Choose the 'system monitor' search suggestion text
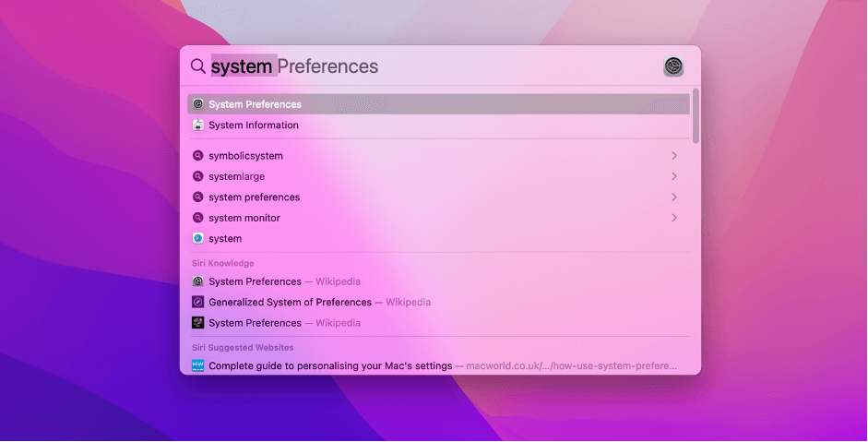Viewport: 868px width, 442px height. point(244,218)
